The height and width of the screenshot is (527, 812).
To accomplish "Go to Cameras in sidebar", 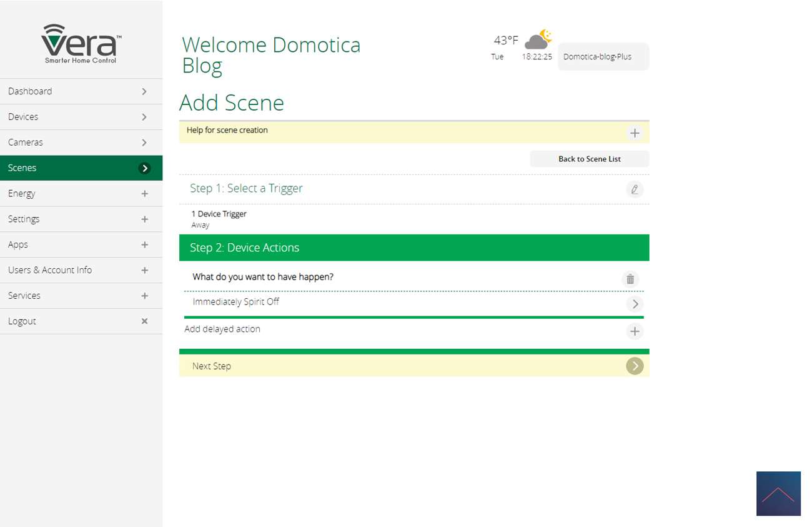I will click(81, 143).
